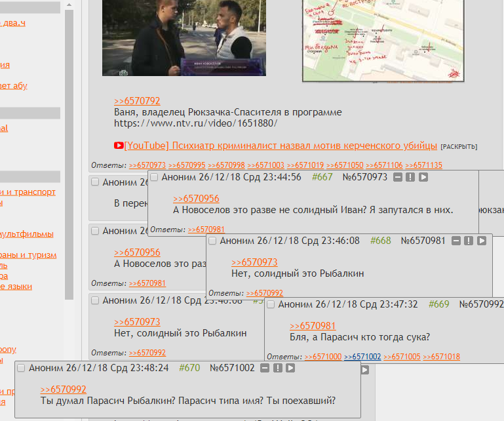Open reply link >>6571050

345,165
